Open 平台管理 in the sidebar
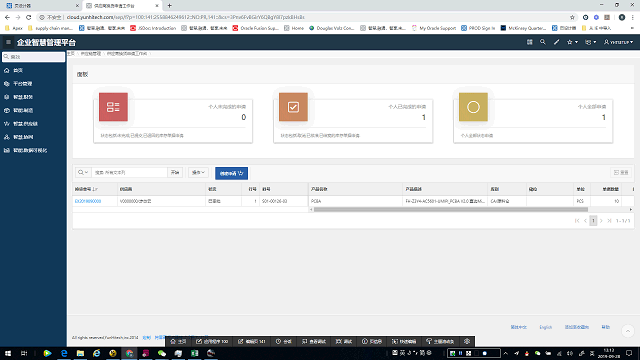640x360 pixels. pyautogui.click(x=22, y=84)
